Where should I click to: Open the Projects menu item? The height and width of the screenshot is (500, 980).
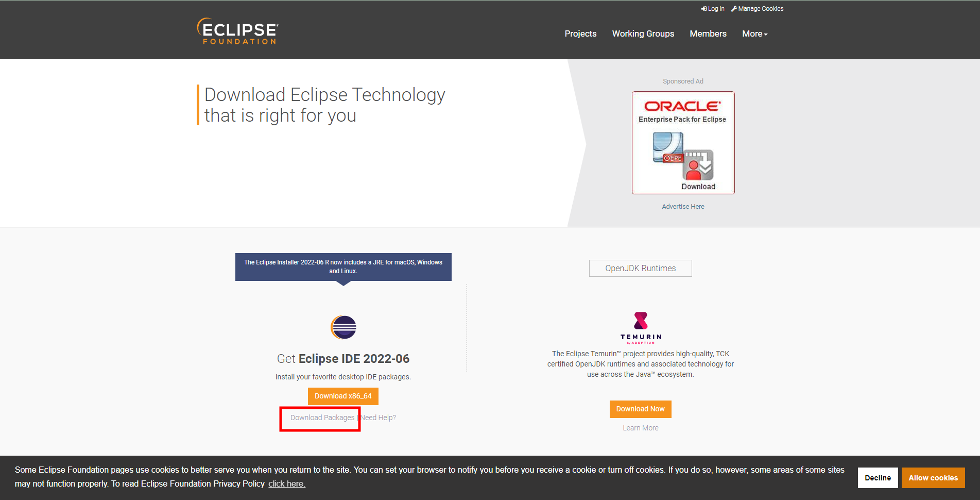pyautogui.click(x=580, y=34)
